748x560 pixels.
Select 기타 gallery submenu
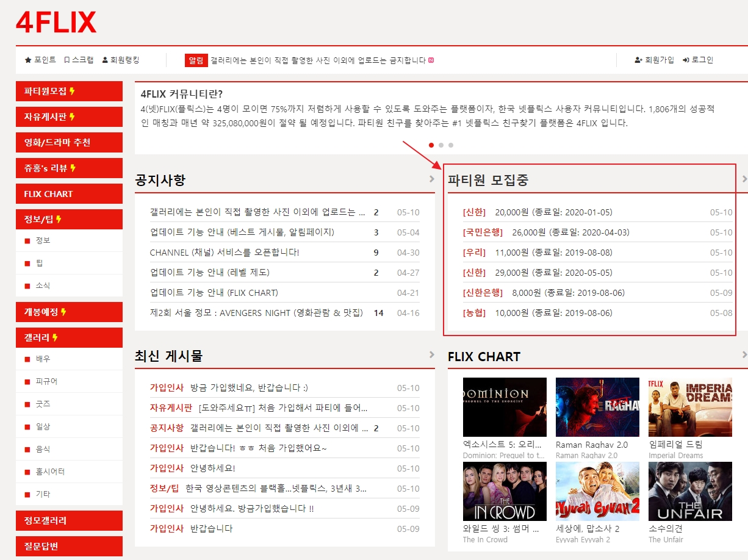point(69,494)
